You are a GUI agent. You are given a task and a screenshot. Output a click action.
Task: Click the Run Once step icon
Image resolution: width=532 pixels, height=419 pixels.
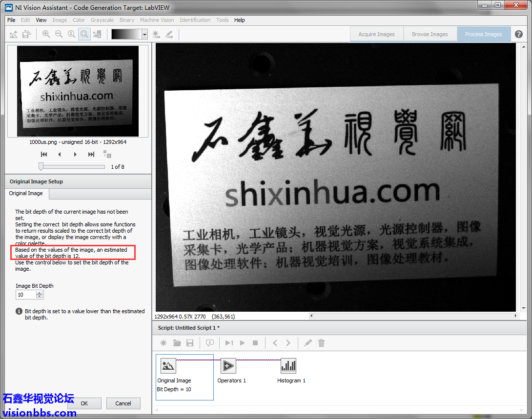point(229,343)
